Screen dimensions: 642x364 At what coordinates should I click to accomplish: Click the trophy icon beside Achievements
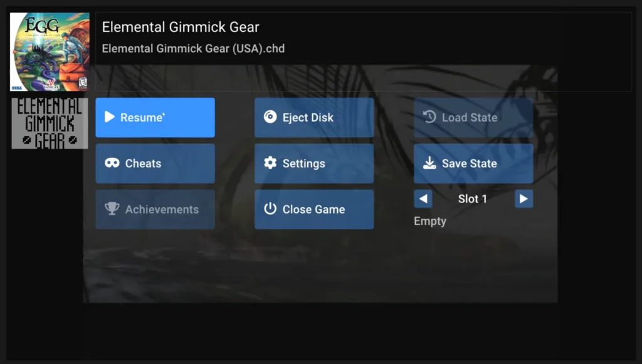[x=111, y=209]
